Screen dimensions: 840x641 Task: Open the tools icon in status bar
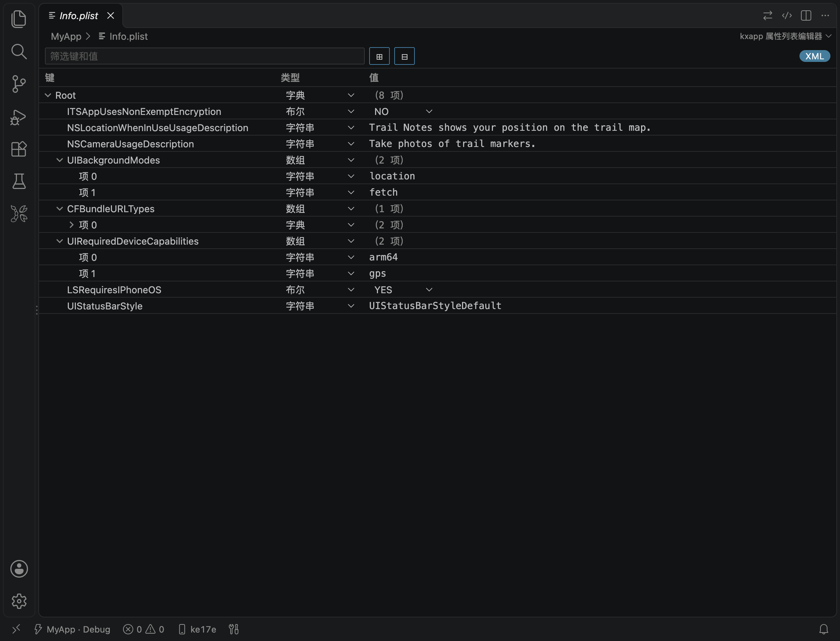[x=234, y=629]
